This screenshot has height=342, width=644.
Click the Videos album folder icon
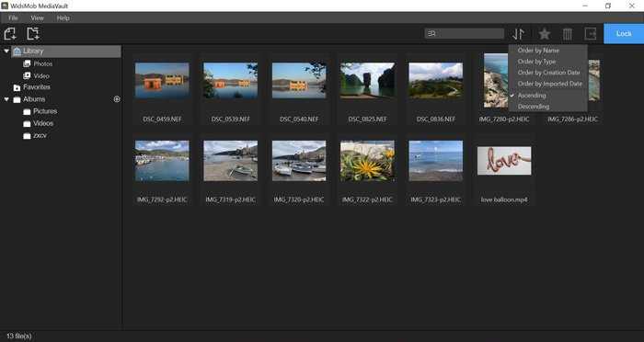coord(27,123)
